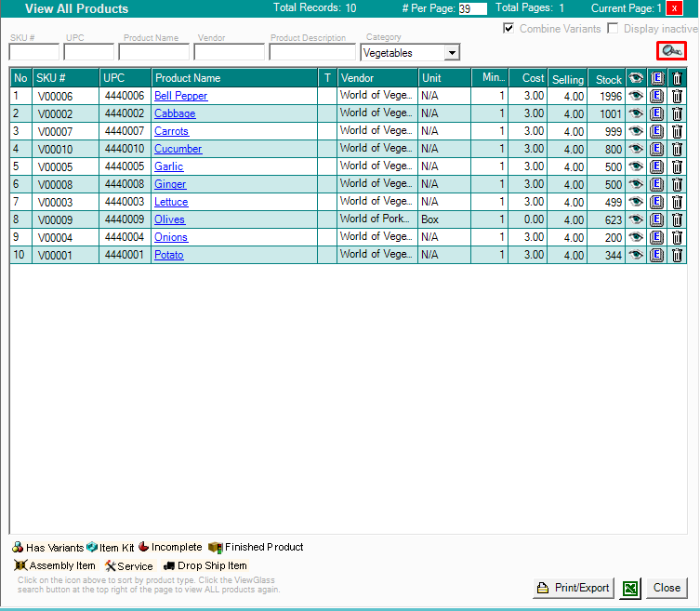Sort by the Vendor column header
700x611 pixels.
coord(357,78)
